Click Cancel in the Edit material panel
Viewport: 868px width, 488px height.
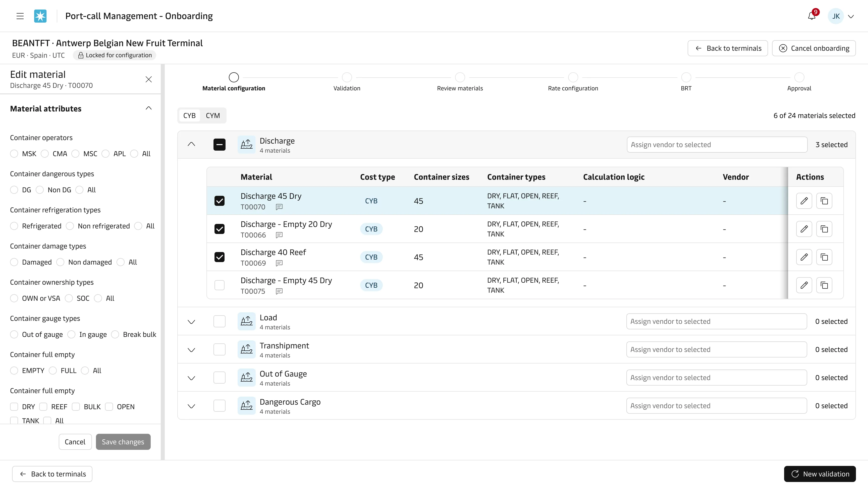coord(75,442)
